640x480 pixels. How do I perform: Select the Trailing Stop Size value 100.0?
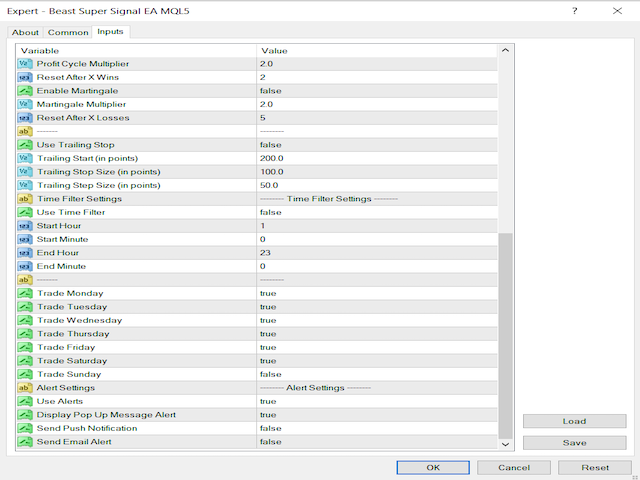click(271, 171)
